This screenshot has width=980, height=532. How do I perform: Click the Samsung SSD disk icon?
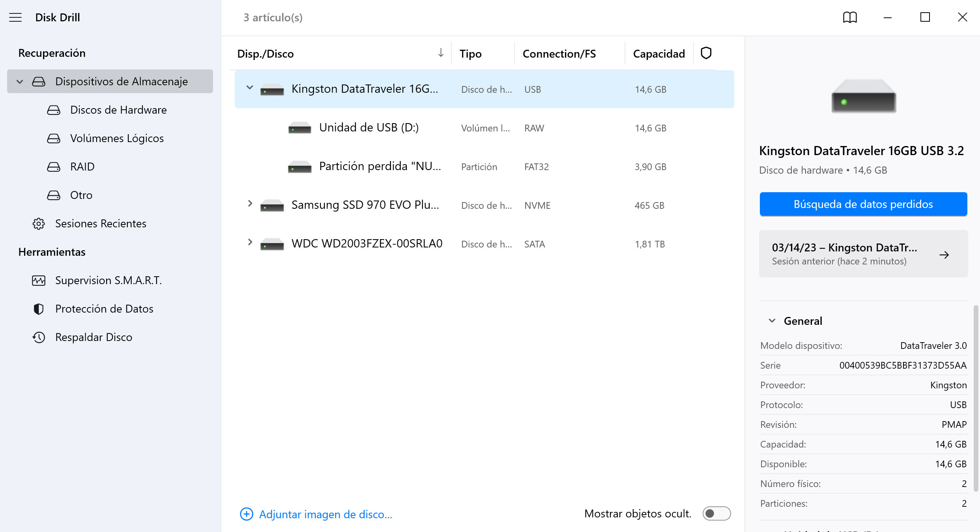pyautogui.click(x=272, y=205)
